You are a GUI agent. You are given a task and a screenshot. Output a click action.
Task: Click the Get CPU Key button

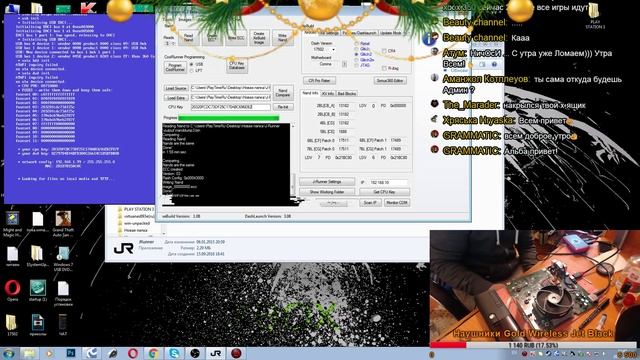pos(384,192)
